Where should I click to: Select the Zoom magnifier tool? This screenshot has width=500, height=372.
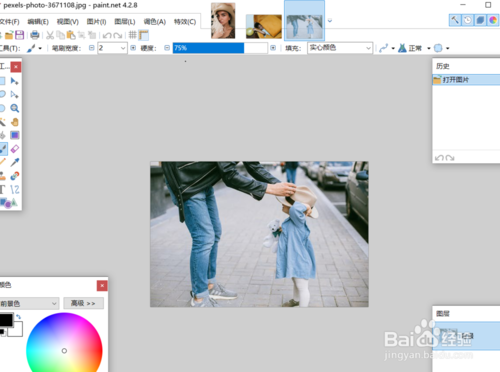[x=14, y=108]
